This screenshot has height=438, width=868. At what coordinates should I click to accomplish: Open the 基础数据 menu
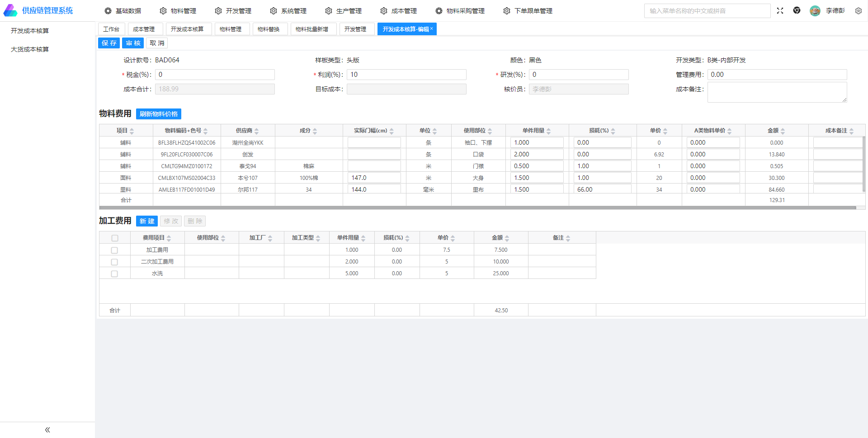123,11
